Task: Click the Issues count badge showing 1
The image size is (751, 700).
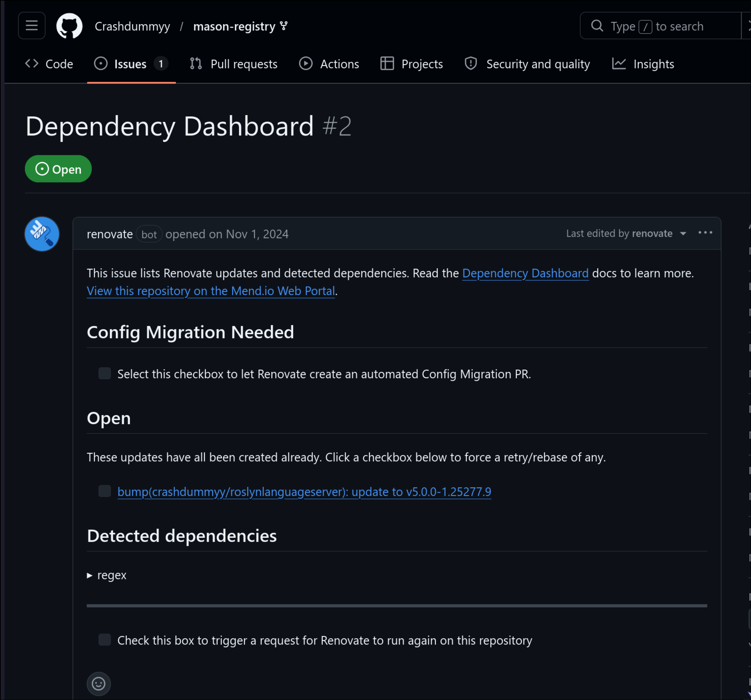Action: pos(160,64)
